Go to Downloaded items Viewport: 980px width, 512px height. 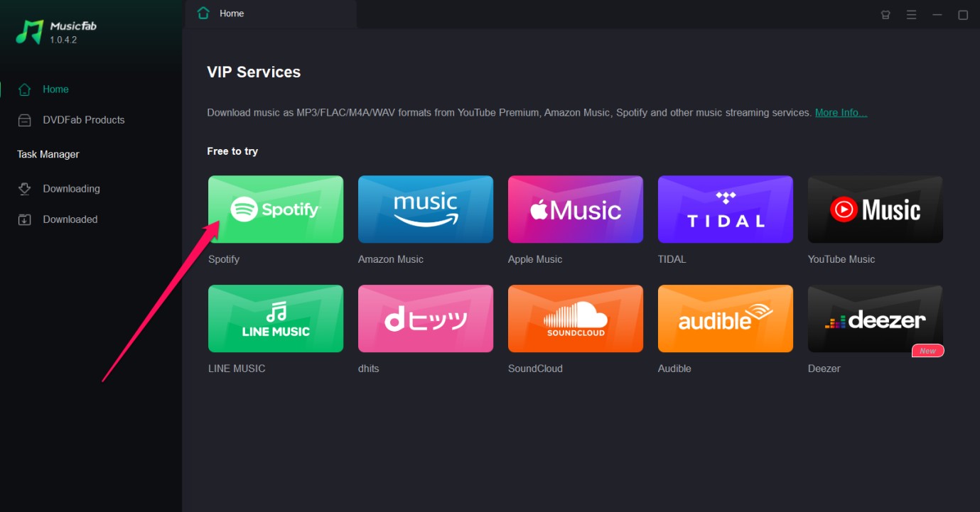(70, 219)
